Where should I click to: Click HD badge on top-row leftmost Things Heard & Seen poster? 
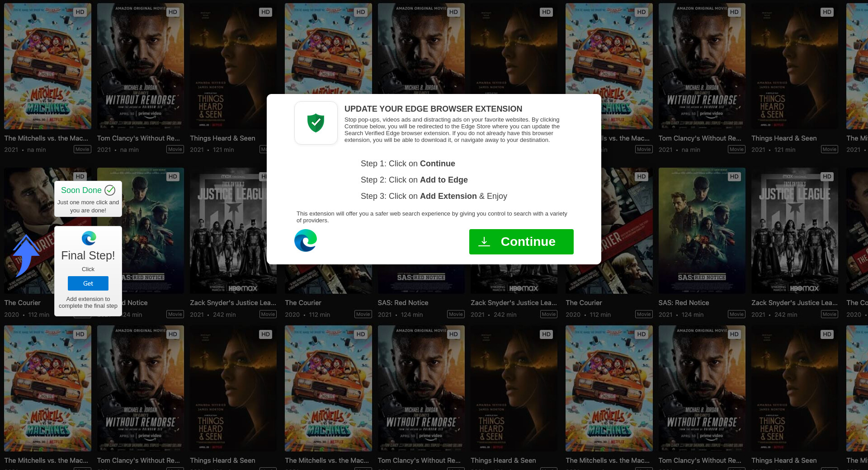point(265,12)
